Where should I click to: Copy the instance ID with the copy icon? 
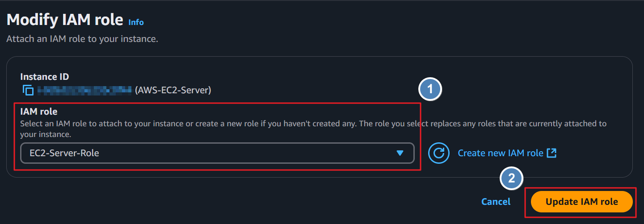pyautogui.click(x=28, y=90)
